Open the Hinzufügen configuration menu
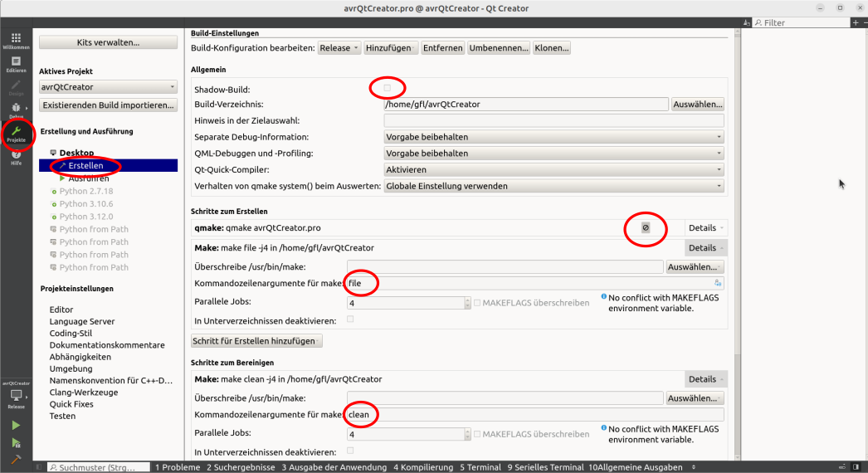Screen dimensions: 868x473 point(390,48)
